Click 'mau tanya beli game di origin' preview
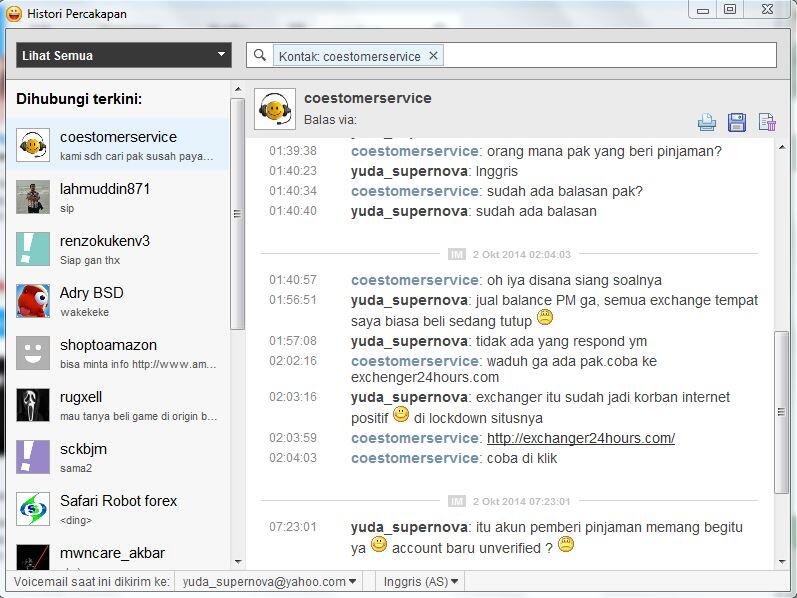This screenshot has width=797, height=598. click(138, 416)
